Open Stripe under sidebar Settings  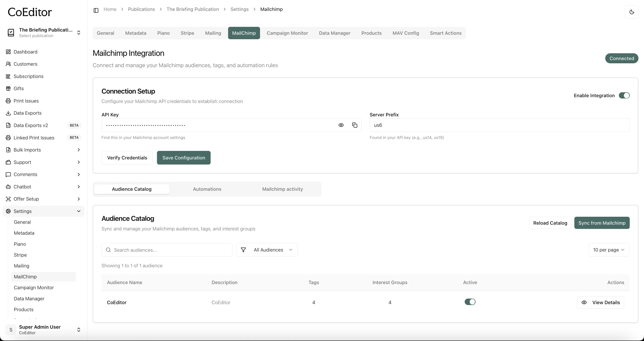click(x=20, y=255)
